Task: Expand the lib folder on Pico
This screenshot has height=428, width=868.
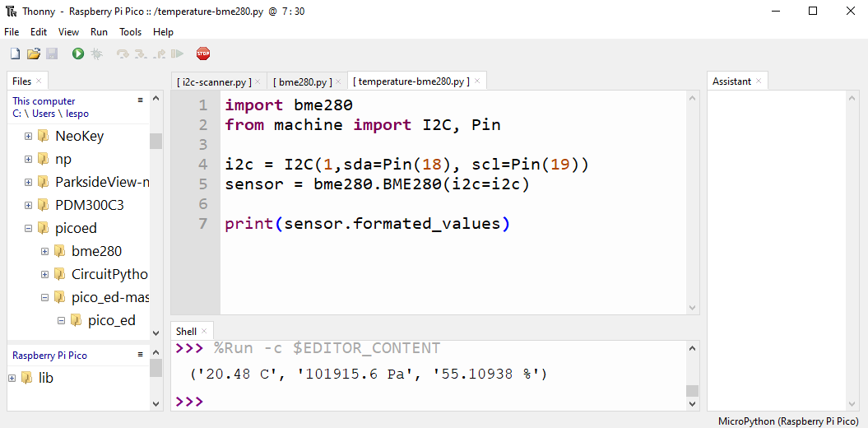Action: [12, 378]
